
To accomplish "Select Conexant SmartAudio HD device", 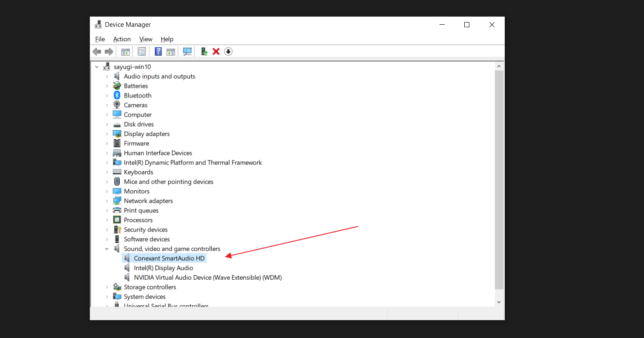I will pyautogui.click(x=170, y=258).
